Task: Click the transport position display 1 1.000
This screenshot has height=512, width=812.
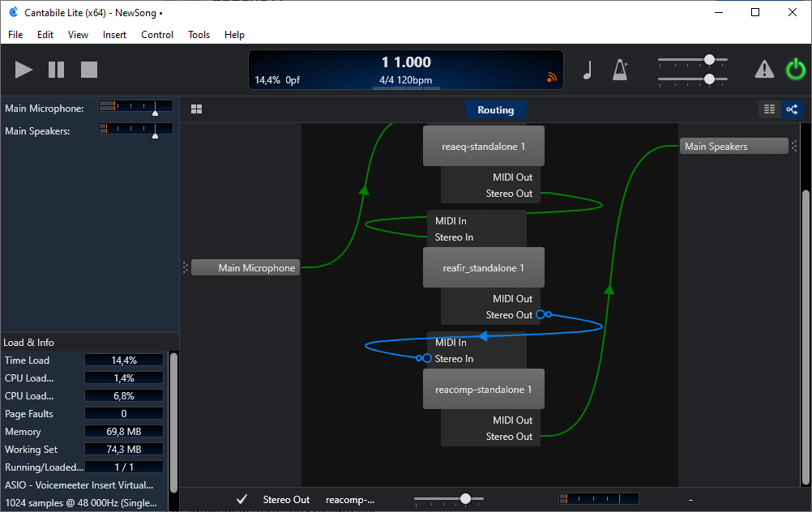Action: 406,62
